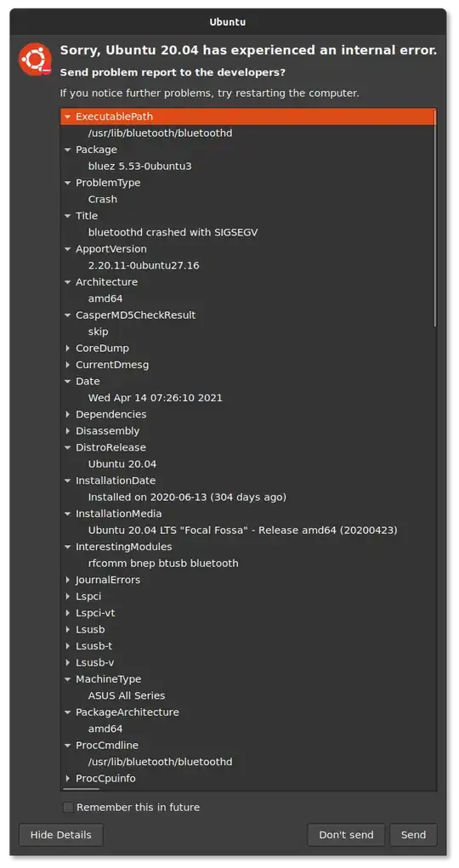Collapse the ProblemType tree arrow
The image size is (459, 868).
(67, 183)
